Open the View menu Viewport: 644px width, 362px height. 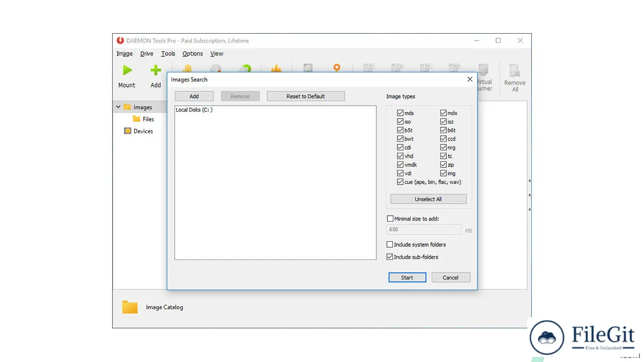click(x=217, y=54)
